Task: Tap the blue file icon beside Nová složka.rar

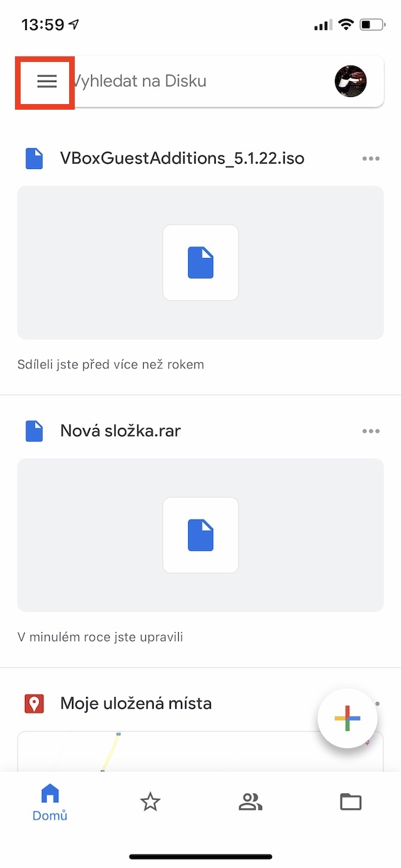Action: click(34, 431)
